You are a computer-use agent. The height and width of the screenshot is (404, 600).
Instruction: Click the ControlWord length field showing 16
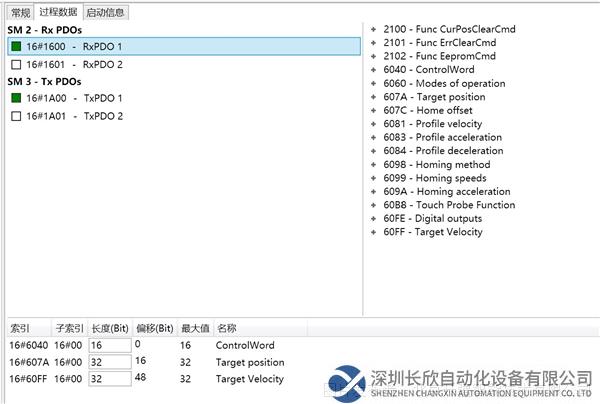(x=110, y=345)
